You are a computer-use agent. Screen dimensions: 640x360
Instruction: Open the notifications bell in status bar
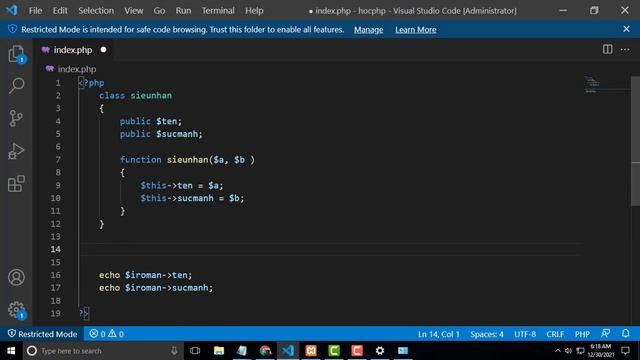tap(625, 333)
